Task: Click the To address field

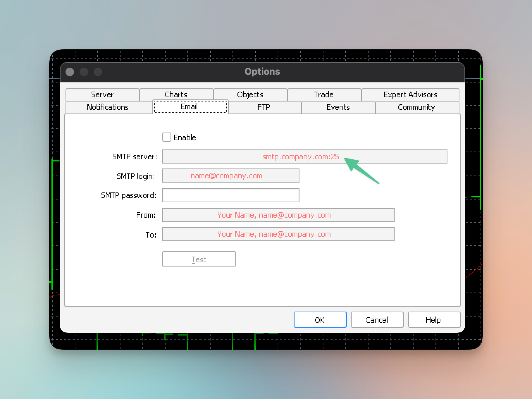Action: [x=278, y=234]
